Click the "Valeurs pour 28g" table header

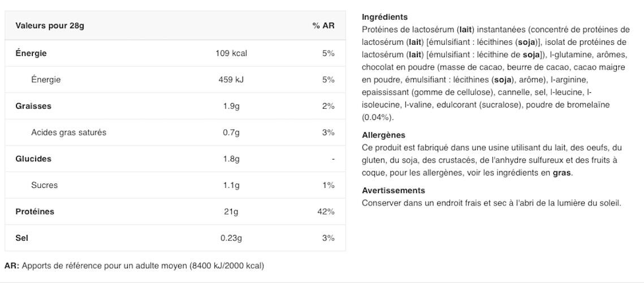coord(50,26)
